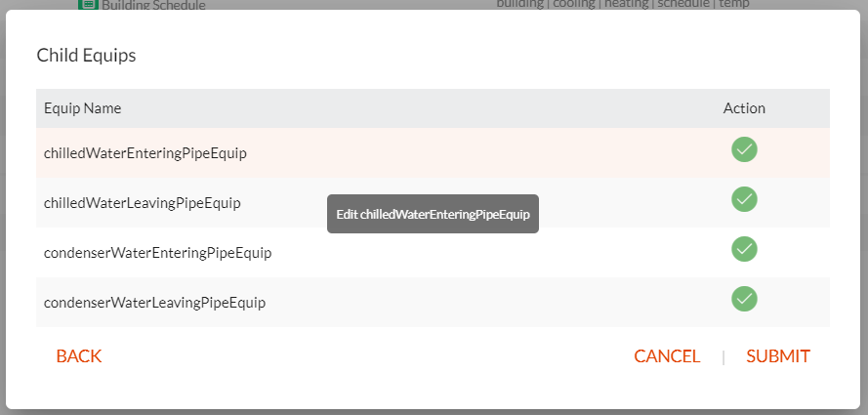
Task: Dismiss the dialog with CANCEL
Action: (667, 356)
